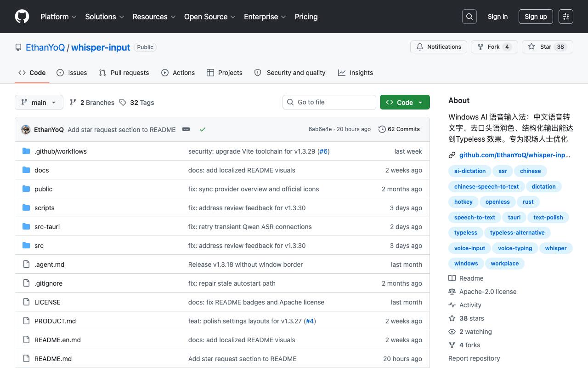Click the Notifications button

(439, 47)
